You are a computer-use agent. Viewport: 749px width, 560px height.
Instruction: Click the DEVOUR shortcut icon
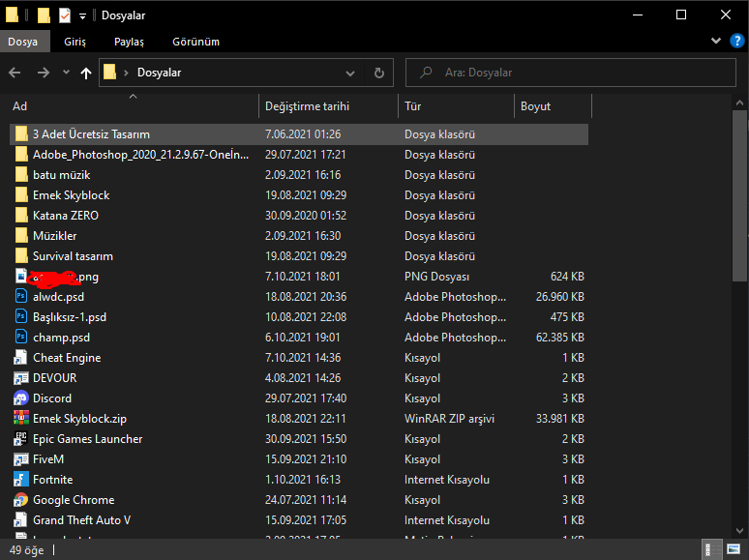[21, 377]
